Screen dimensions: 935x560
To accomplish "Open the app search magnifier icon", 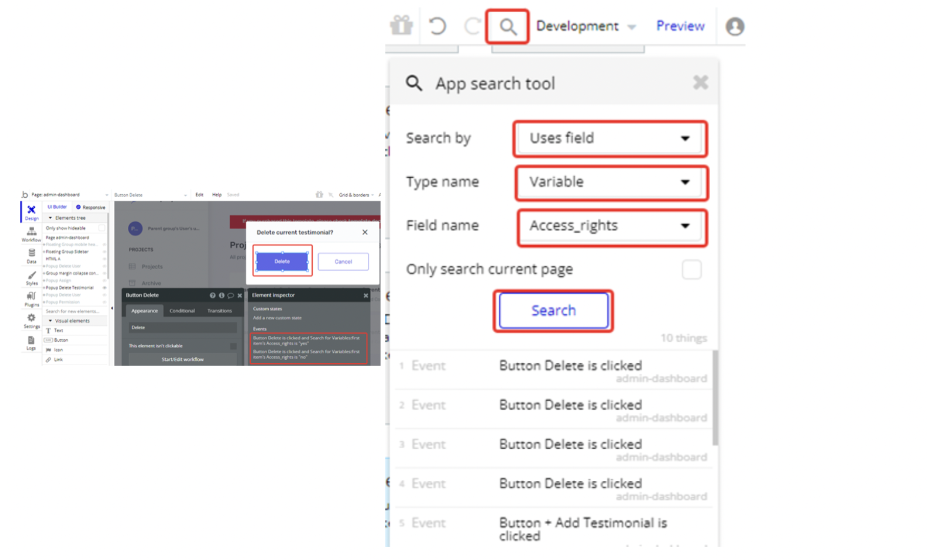I will [x=507, y=27].
